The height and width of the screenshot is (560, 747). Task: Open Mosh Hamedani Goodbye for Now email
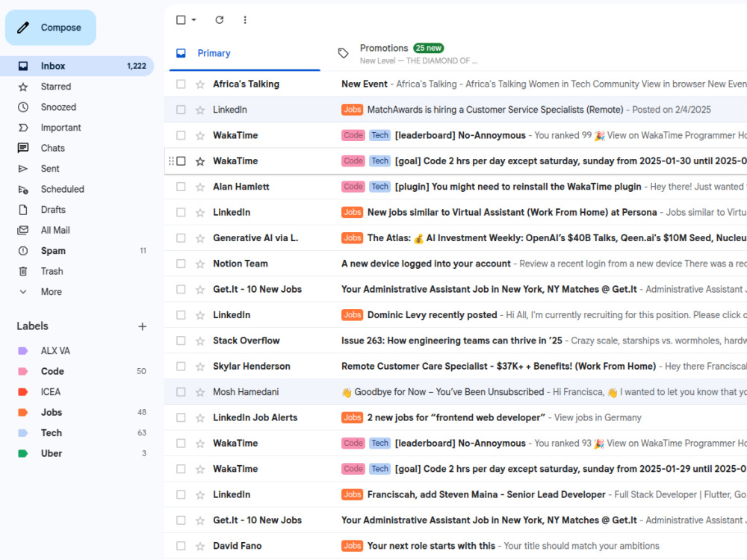(x=456, y=393)
